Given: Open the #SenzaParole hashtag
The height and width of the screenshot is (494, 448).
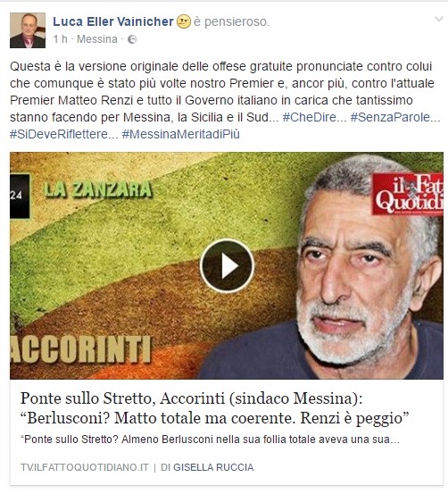Looking at the screenshot, I should [395, 117].
